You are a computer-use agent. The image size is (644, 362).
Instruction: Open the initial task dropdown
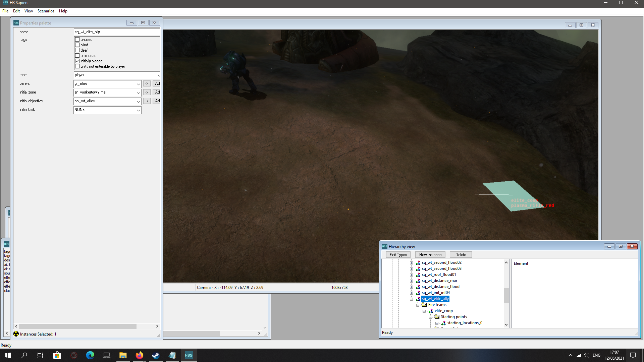(138, 110)
